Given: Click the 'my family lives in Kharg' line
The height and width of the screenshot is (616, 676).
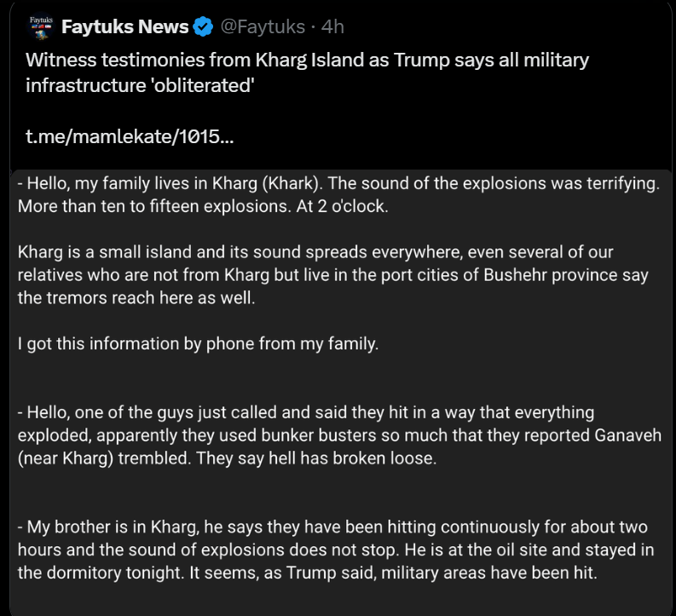Looking at the screenshot, I should point(170,185).
